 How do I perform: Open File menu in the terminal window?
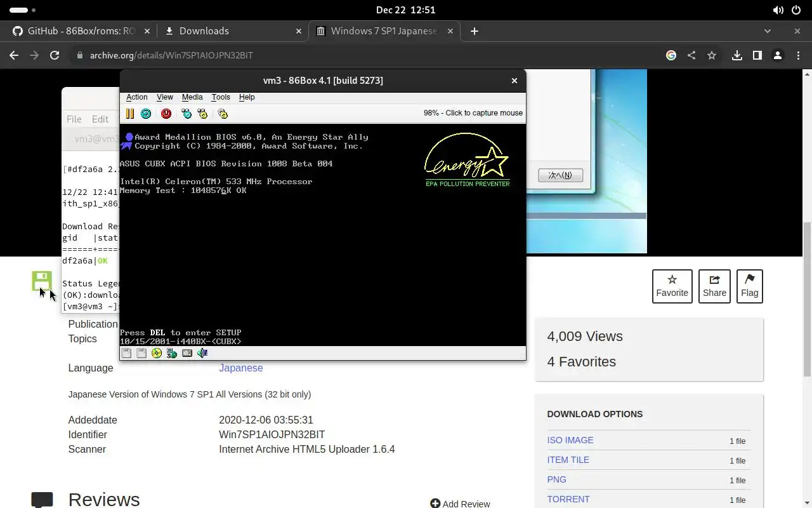pyautogui.click(x=74, y=119)
